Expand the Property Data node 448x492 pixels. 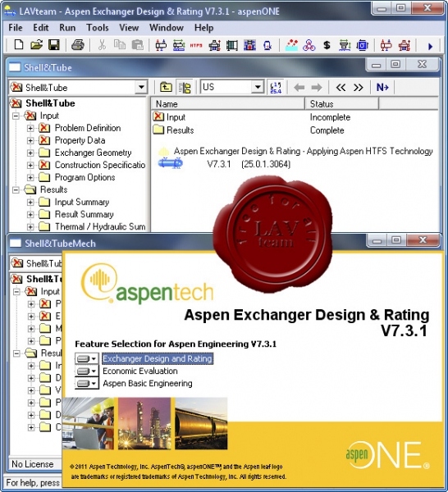30,140
